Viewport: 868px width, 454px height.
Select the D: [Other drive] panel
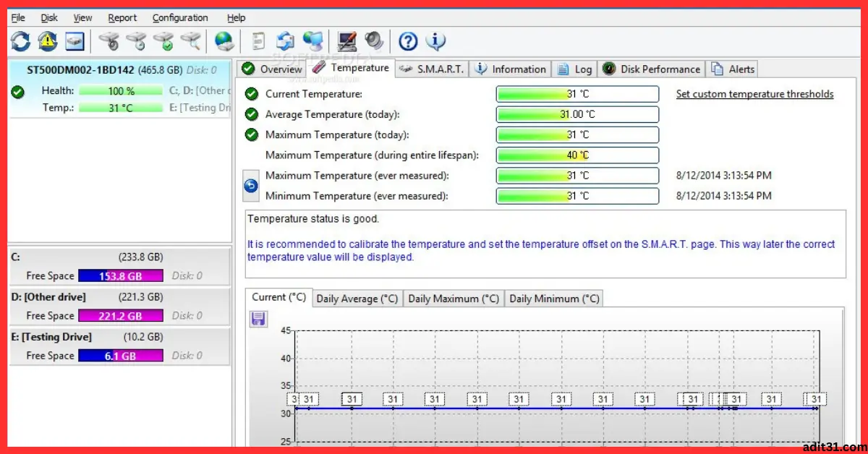tap(119, 306)
